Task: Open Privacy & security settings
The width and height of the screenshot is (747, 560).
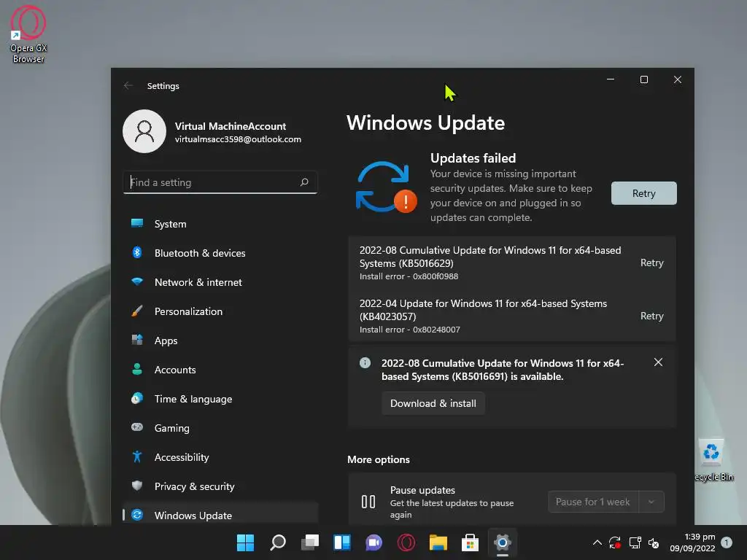Action: [x=220, y=486]
